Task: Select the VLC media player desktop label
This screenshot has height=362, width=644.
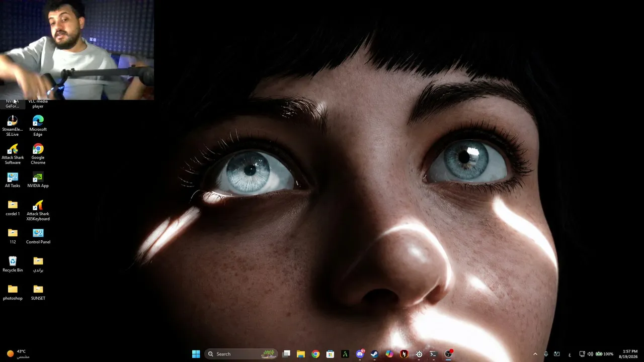Action: [x=38, y=104]
